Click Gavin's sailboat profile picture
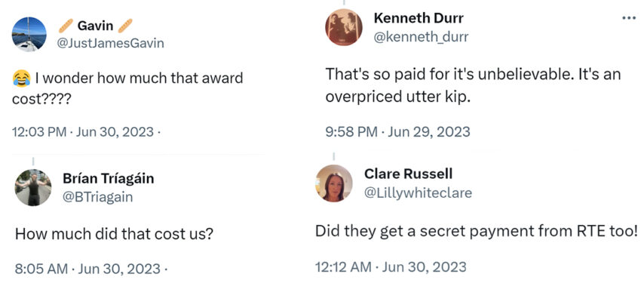 (x=30, y=35)
